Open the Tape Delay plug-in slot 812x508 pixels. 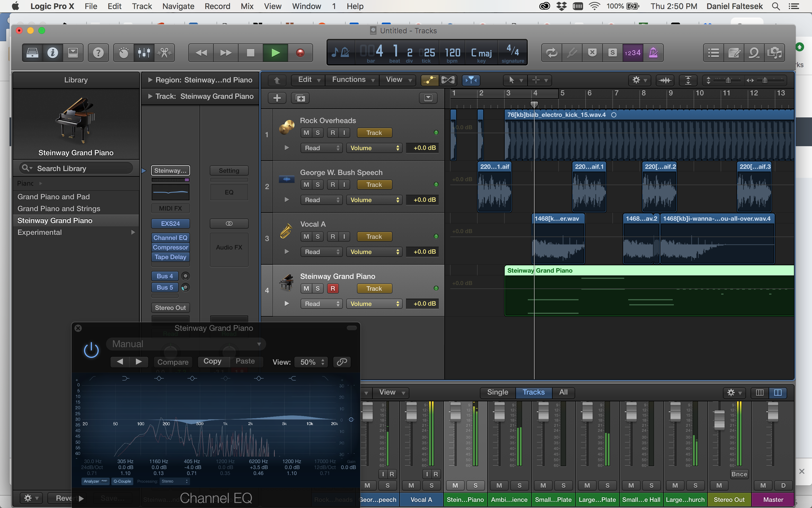(171, 257)
